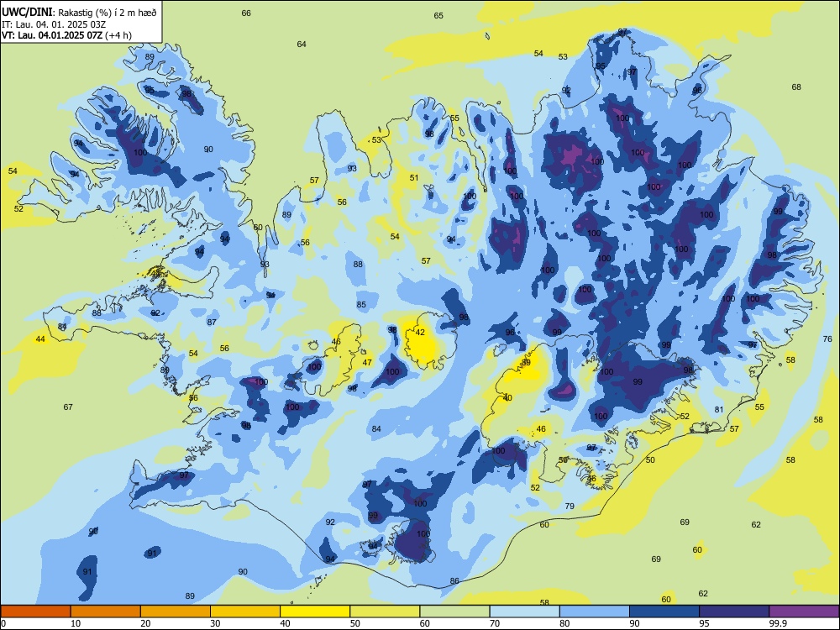Select humidity value 39 on the map
Image resolution: width=840 pixels, height=630 pixels.
[526, 363]
